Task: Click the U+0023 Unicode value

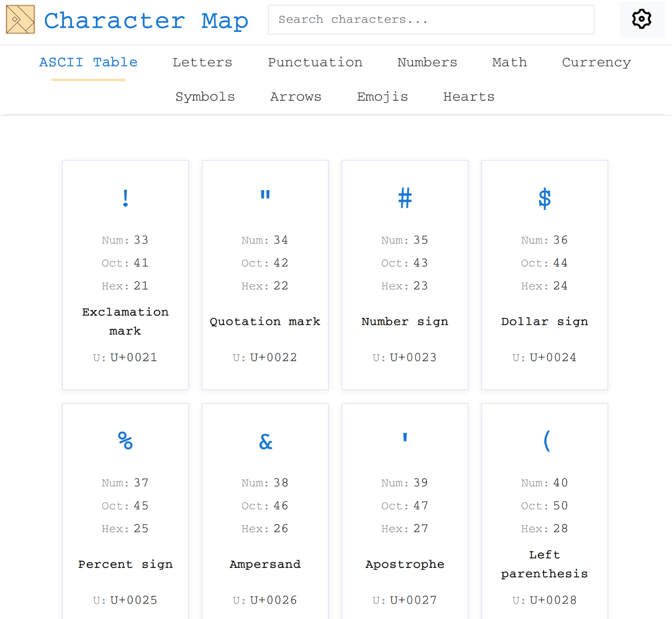Action: click(413, 357)
